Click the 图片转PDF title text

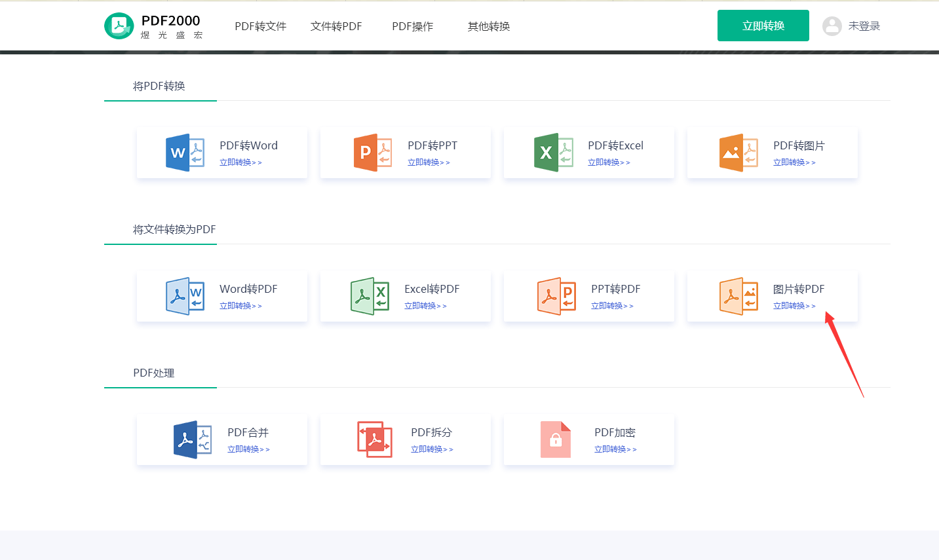pyautogui.click(x=799, y=289)
